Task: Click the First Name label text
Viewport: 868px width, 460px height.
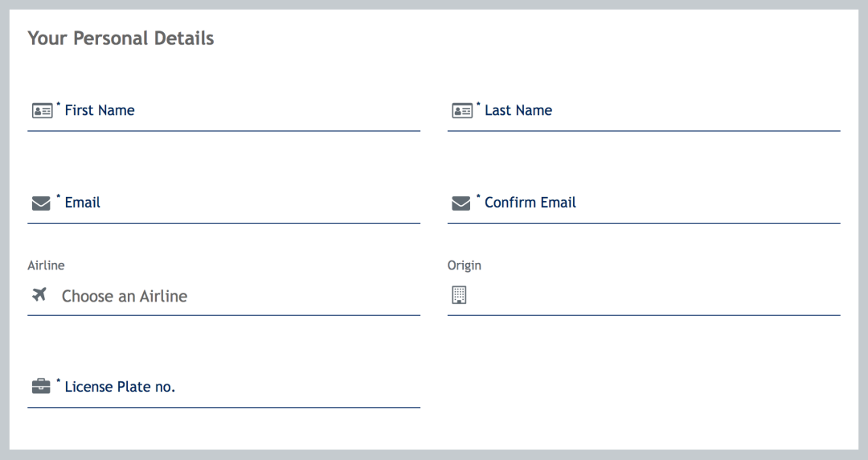Action: (x=100, y=110)
